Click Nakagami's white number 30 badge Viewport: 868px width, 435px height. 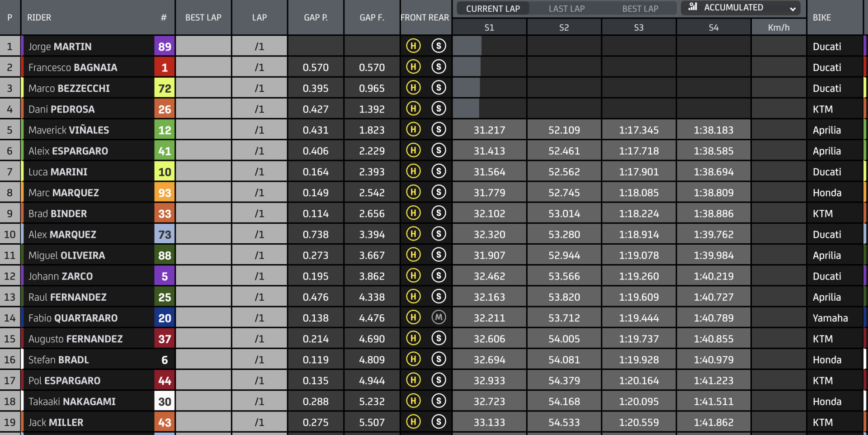pos(165,402)
